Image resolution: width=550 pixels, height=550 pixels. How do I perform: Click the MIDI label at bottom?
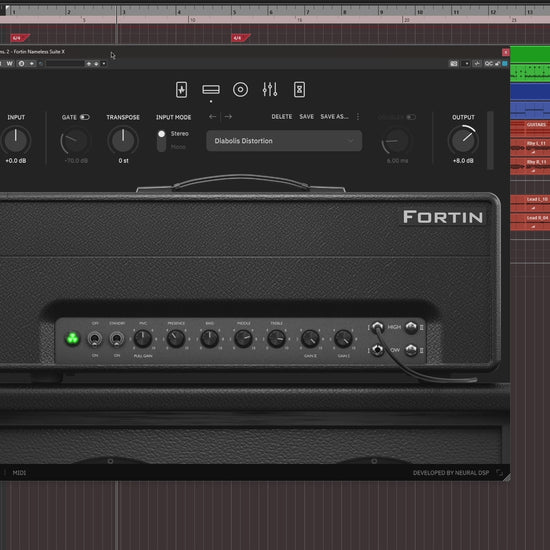point(19,472)
